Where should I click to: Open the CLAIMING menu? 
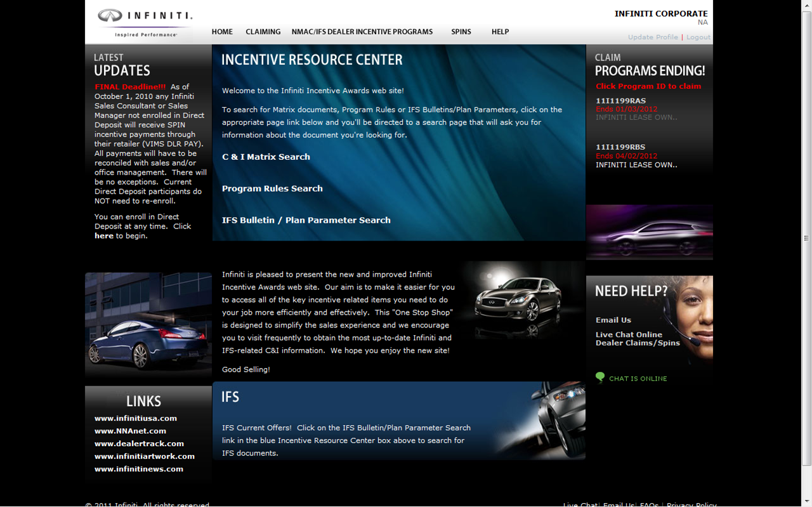263,32
